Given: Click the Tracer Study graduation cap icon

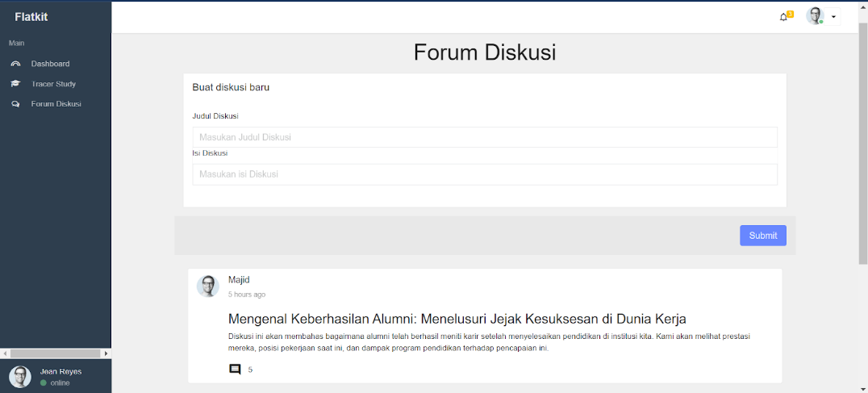Looking at the screenshot, I should tap(15, 84).
